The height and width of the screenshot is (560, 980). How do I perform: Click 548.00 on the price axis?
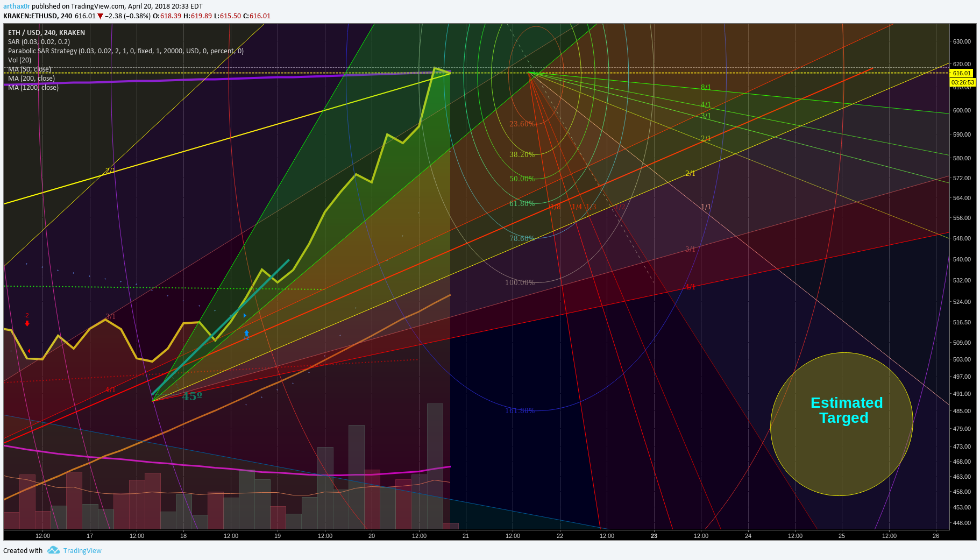click(962, 238)
